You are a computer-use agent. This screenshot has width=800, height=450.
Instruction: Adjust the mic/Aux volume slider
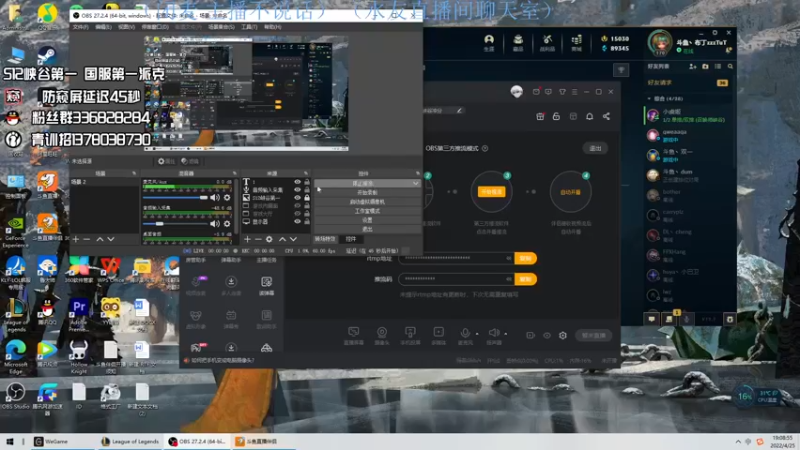176,197
